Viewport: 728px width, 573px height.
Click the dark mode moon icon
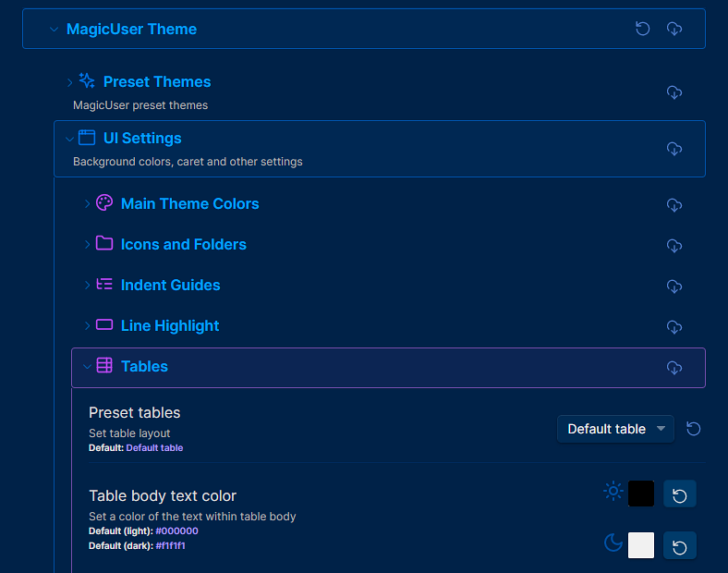pyautogui.click(x=613, y=543)
